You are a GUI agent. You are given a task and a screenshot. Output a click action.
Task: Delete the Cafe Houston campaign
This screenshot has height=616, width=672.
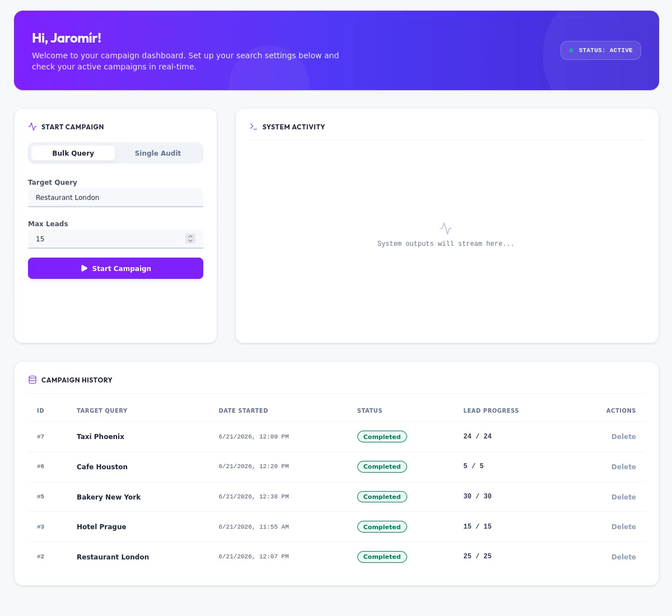click(x=623, y=467)
